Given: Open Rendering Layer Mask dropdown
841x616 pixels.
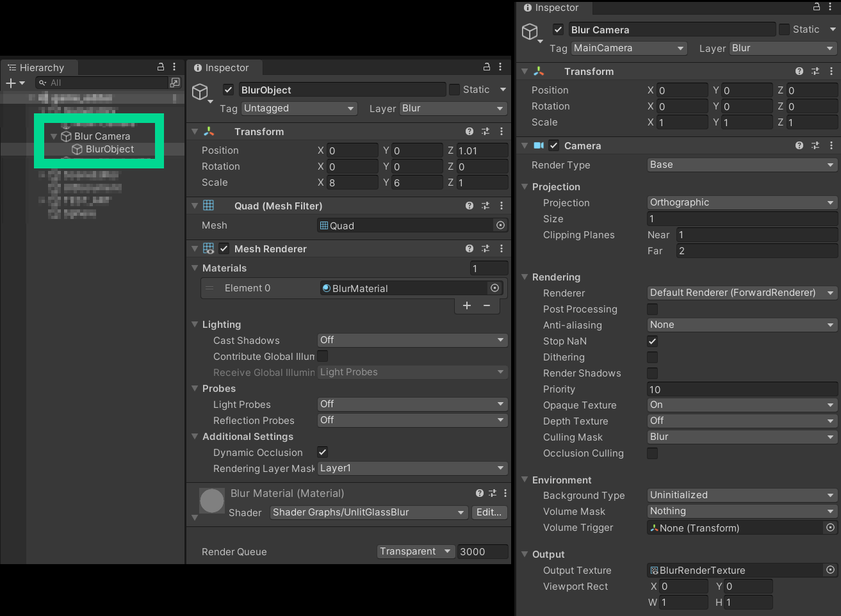Looking at the screenshot, I should click(412, 468).
